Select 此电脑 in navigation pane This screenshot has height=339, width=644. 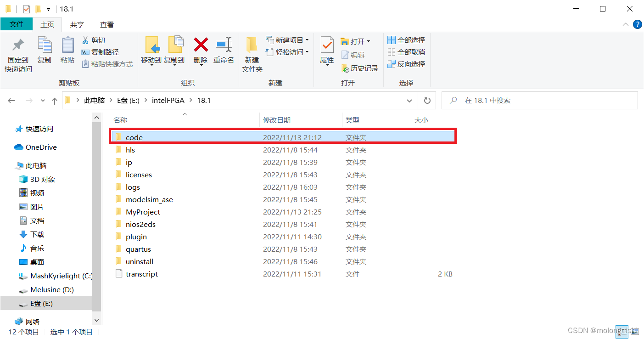click(x=31, y=166)
